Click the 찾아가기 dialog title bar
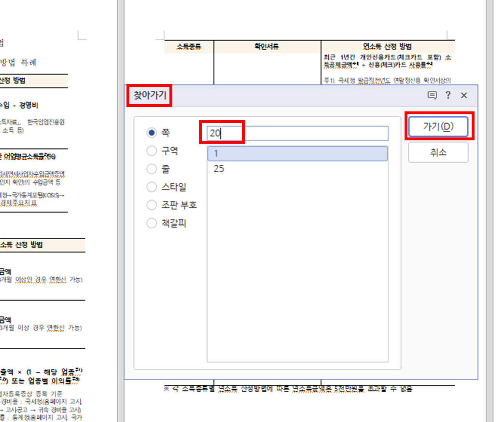This screenshot has height=422, width=504. pyautogui.click(x=290, y=95)
